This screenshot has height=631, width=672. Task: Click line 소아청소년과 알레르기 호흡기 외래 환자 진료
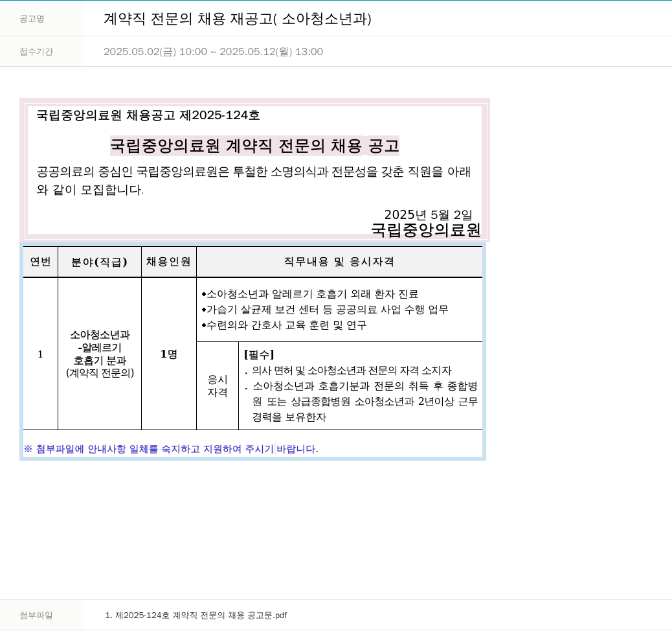coord(310,294)
